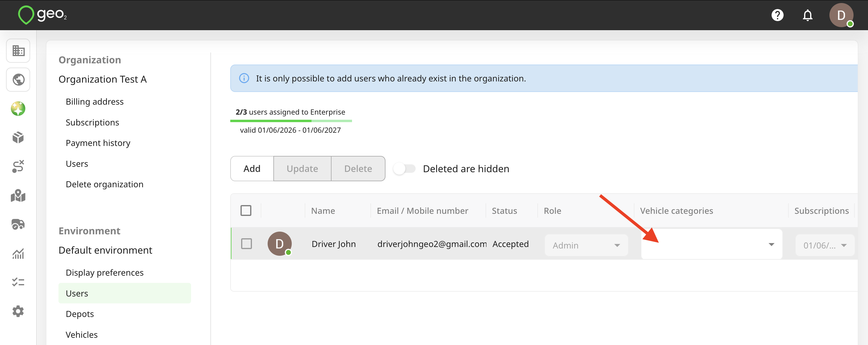Viewport: 868px width, 345px height.
Task: Open Users under Organization section
Action: (77, 163)
